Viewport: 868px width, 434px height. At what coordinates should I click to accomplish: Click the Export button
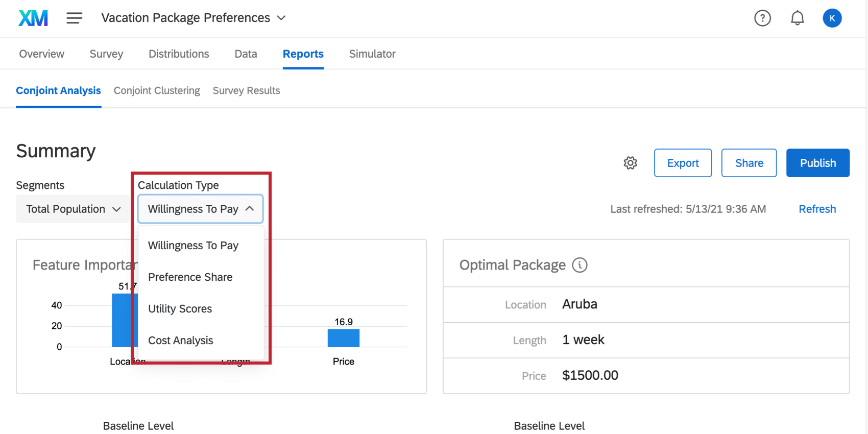click(x=683, y=163)
